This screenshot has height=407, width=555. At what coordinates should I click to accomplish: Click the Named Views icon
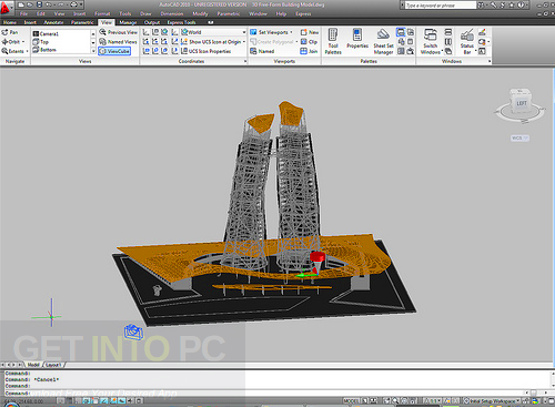pos(103,42)
